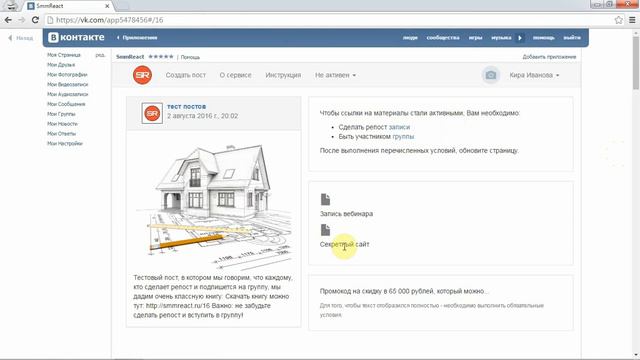Click выйти to log out
The width and height of the screenshot is (640, 360).
(572, 38)
